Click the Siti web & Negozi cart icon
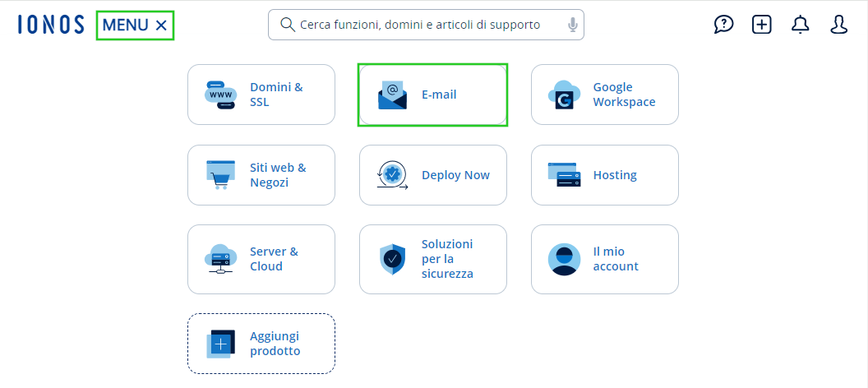Viewport: 868px width, 388px height. [x=221, y=175]
